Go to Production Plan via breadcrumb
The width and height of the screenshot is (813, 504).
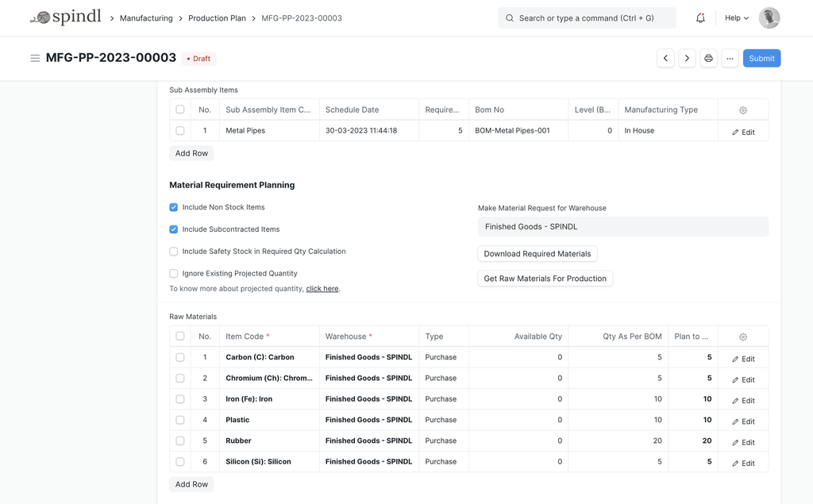[217, 17]
